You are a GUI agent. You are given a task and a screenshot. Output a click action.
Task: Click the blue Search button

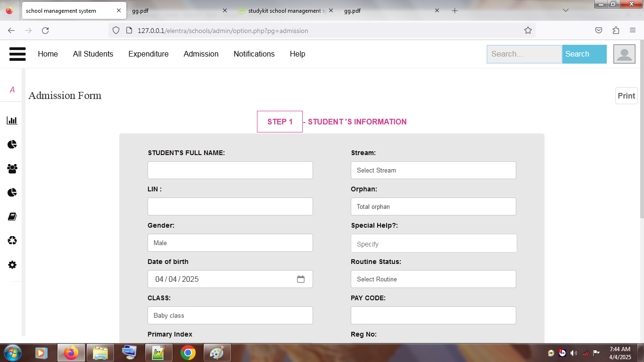pyautogui.click(x=584, y=54)
